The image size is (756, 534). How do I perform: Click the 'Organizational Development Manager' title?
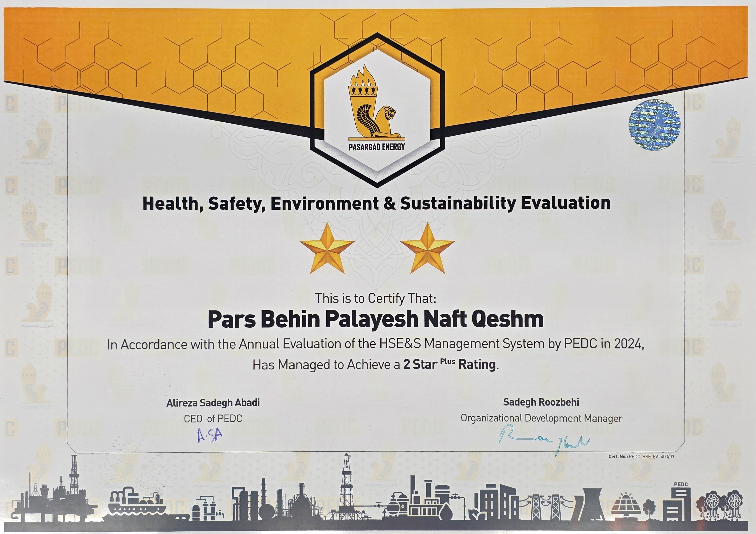click(x=541, y=418)
